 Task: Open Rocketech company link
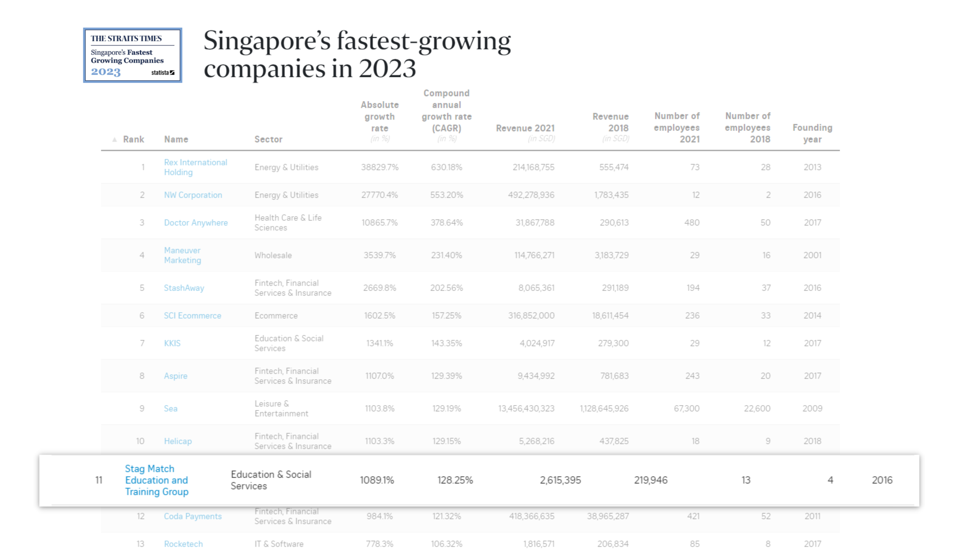183,544
